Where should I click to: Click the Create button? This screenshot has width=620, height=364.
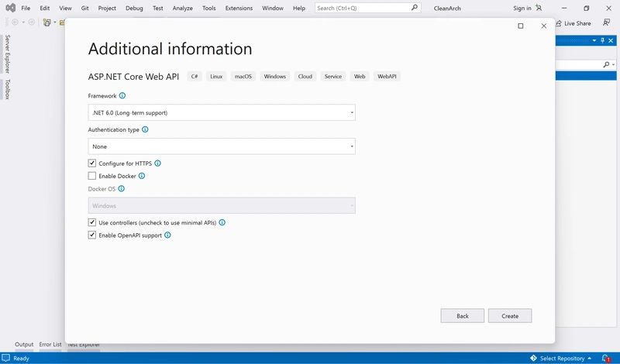[x=510, y=316]
